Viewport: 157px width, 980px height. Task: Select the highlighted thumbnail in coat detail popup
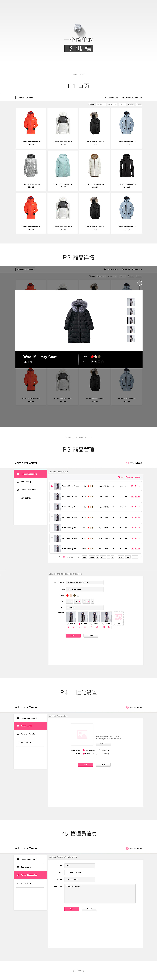pos(131,320)
